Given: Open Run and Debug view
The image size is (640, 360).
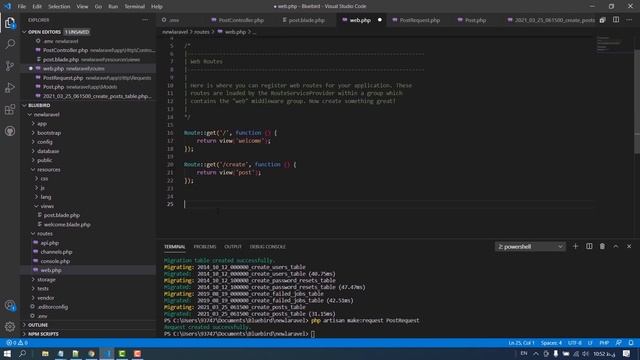Looking at the screenshot, I should [x=10, y=87].
